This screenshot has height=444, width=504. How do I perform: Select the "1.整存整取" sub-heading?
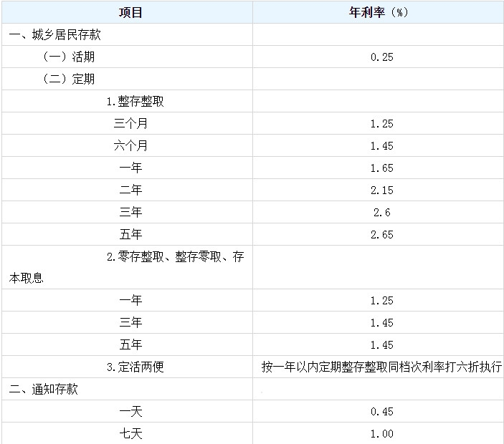click(x=135, y=101)
